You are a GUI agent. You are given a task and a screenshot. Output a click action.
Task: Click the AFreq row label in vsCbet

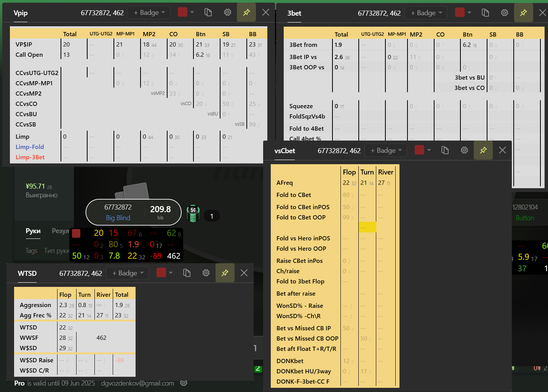tap(285, 183)
